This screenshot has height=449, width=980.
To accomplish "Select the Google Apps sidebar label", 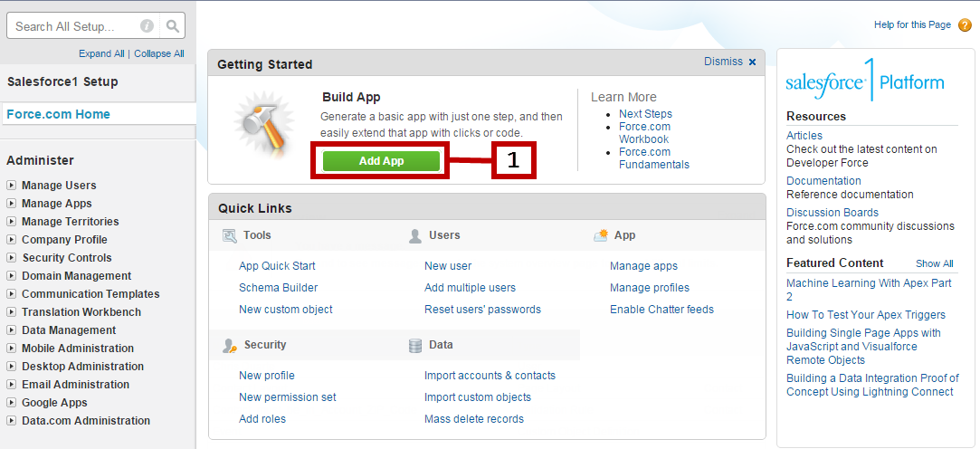I will 54,403.
